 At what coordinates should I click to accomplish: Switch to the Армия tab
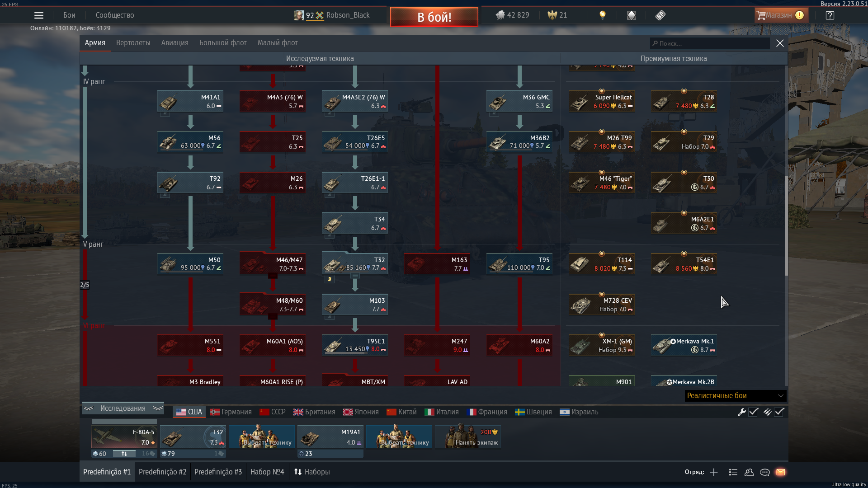(95, 43)
